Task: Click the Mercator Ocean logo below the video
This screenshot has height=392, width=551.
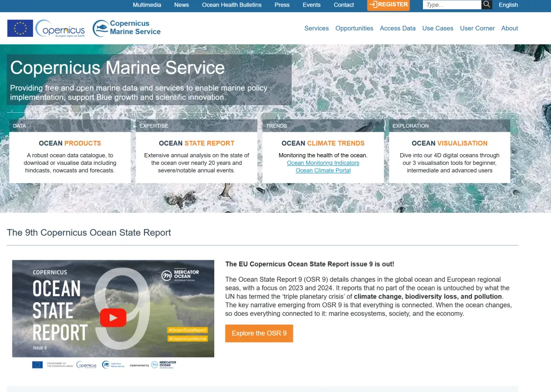Action: (163, 364)
